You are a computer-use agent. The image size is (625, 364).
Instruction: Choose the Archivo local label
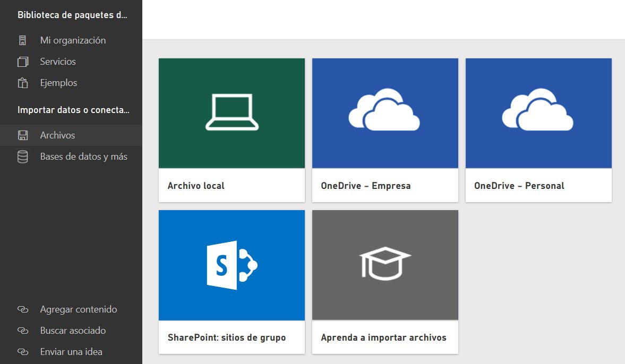tap(196, 186)
